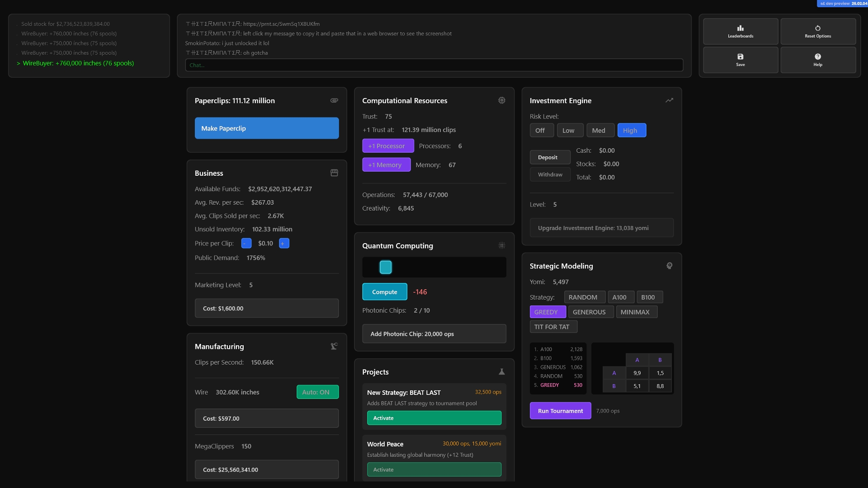Click the grid icon in Quantum Computing
Viewport: 868px width, 488px height.
(x=502, y=246)
